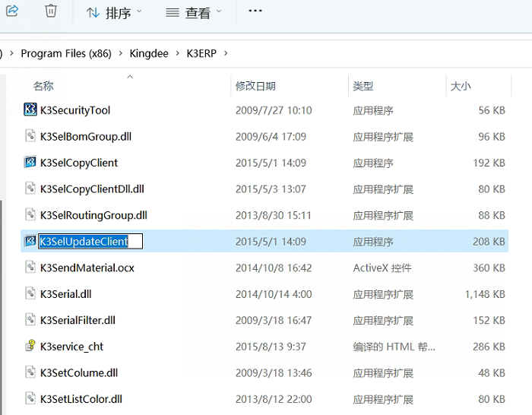This screenshot has width=532, height=415.
Task: Click the K3SelBomGroup.dll file icon
Action: coord(30,137)
